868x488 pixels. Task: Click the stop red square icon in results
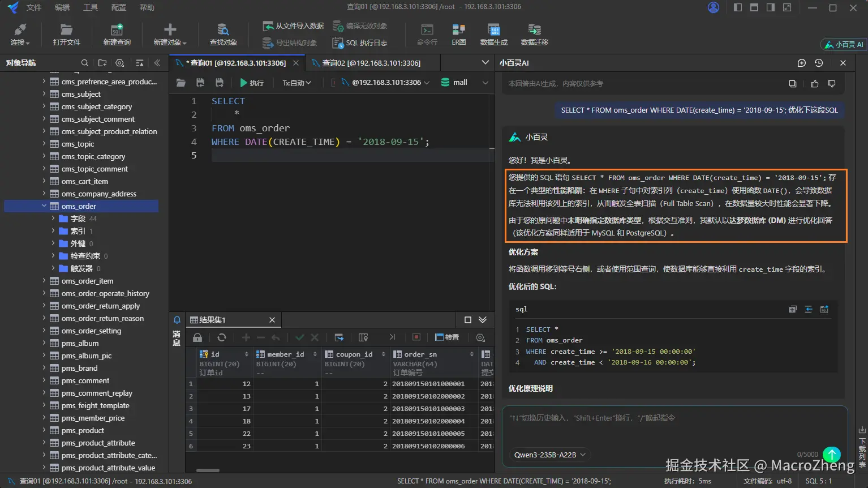coord(416,337)
